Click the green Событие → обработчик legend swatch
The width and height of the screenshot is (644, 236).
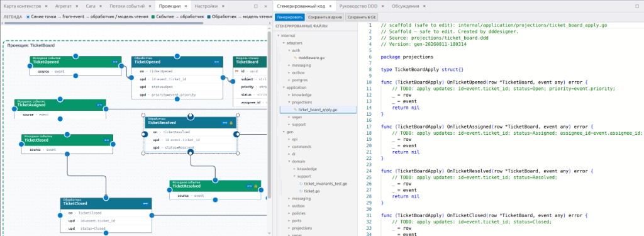(153, 17)
